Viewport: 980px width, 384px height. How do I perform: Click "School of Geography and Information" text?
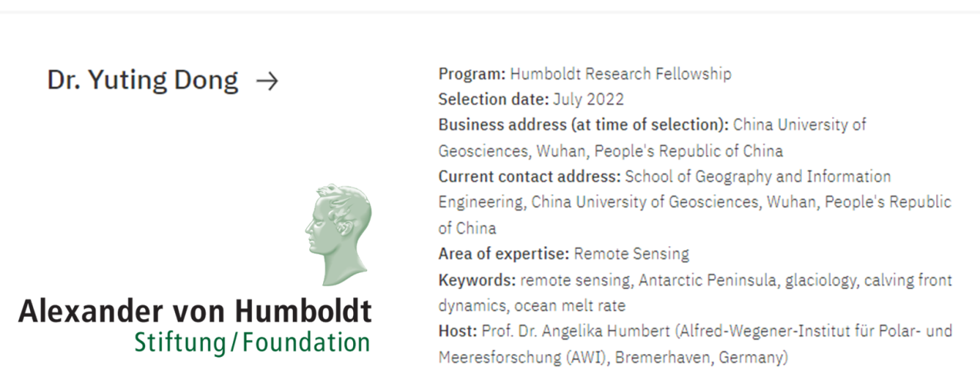[x=757, y=177]
